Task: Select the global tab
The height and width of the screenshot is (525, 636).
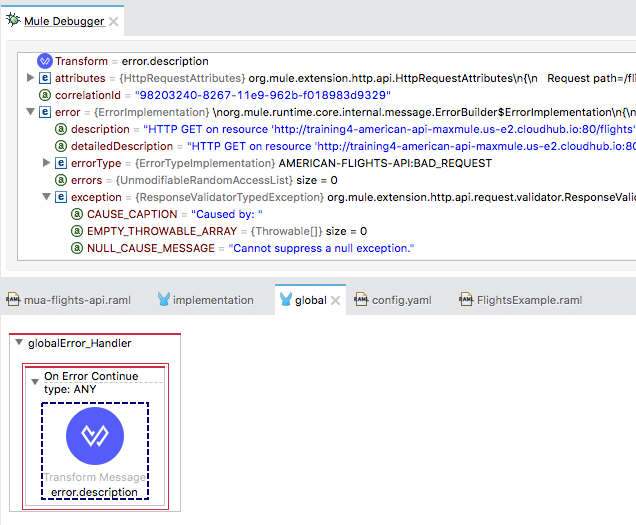Action: [x=311, y=300]
